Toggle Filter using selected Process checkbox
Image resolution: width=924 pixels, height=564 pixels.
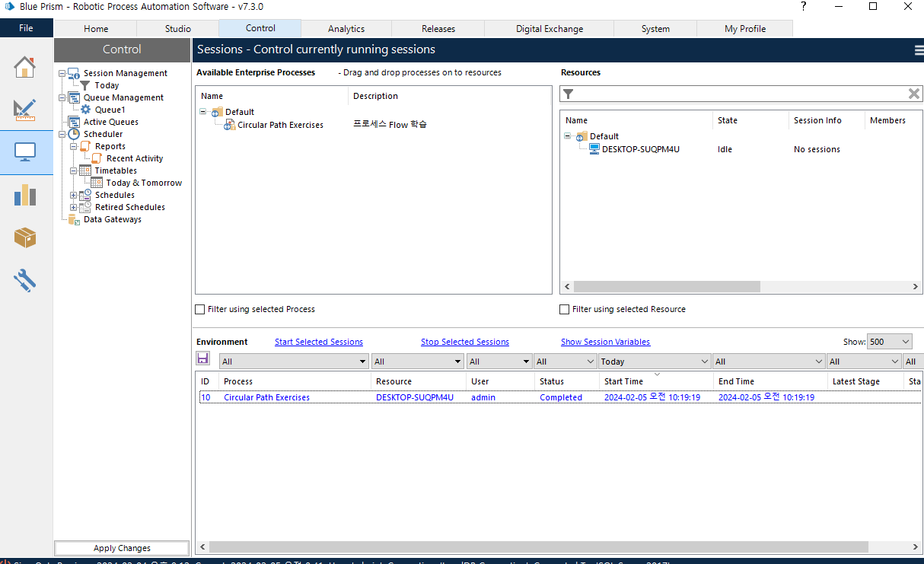point(200,309)
